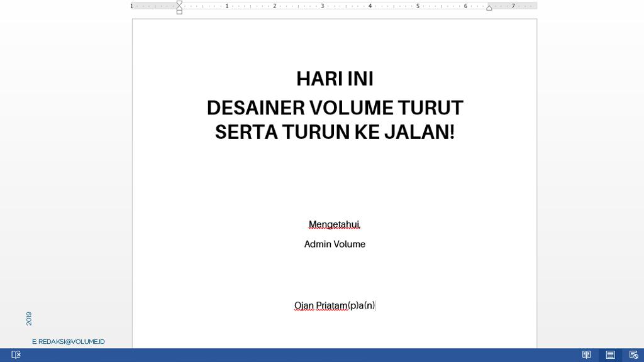Viewport: 644px width, 362px height.
Task: Click SERTA TURUN KE JALAN! text
Action: tap(335, 132)
